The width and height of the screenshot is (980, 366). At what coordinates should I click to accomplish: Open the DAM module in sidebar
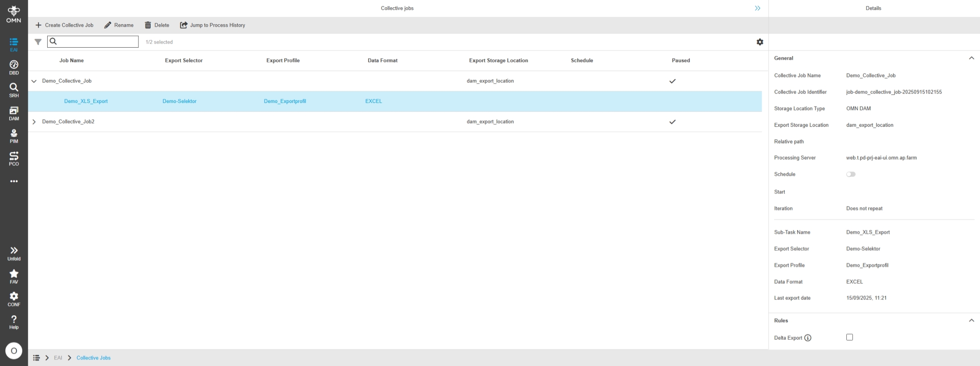pyautogui.click(x=14, y=113)
